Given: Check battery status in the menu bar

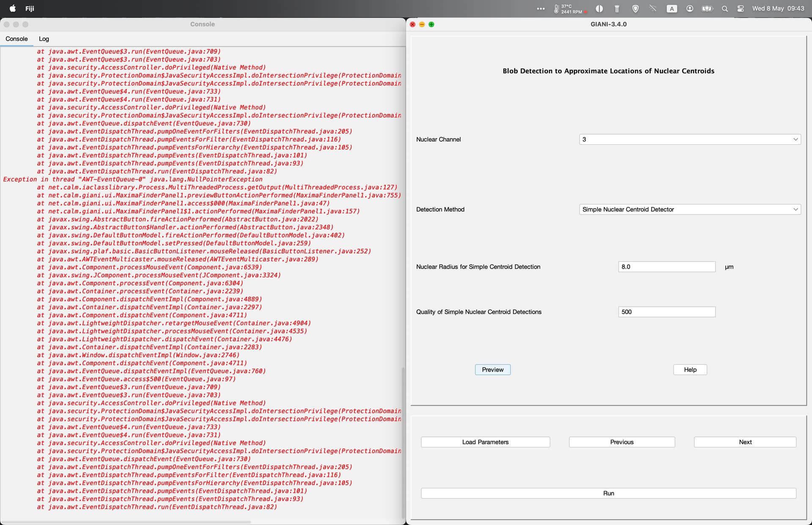Looking at the screenshot, I should coord(707,8).
